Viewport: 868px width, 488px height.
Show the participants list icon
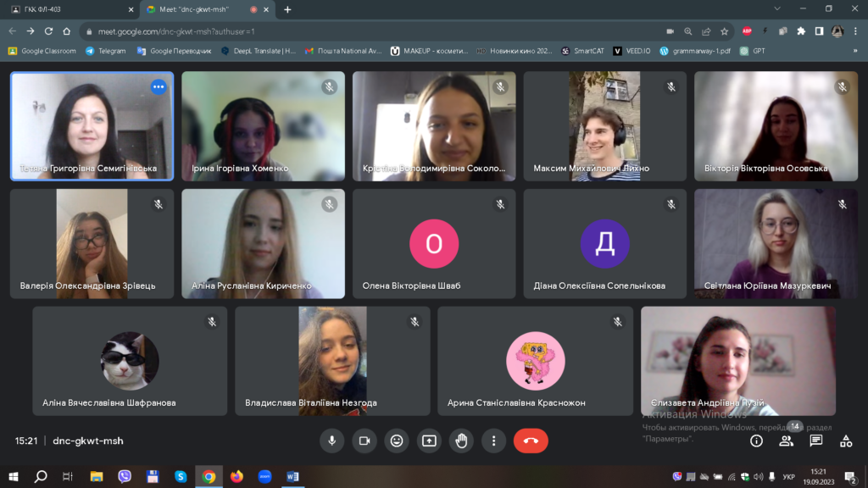pos(787,441)
